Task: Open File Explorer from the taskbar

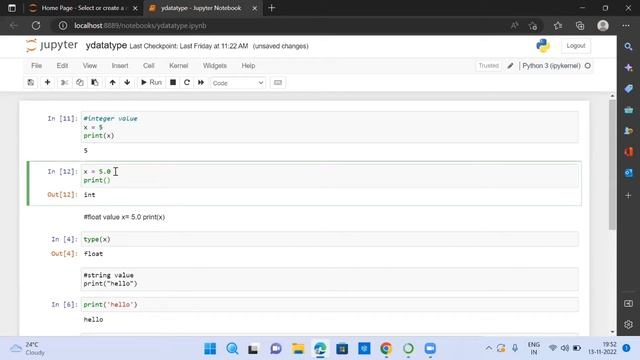Action: 298,349
